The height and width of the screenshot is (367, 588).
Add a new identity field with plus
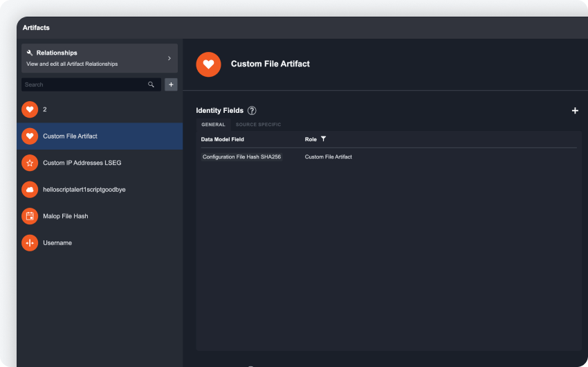click(x=575, y=111)
